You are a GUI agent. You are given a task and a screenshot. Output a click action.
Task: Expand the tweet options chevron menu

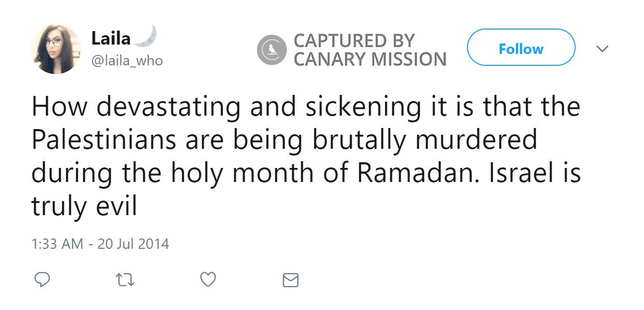coord(602,49)
